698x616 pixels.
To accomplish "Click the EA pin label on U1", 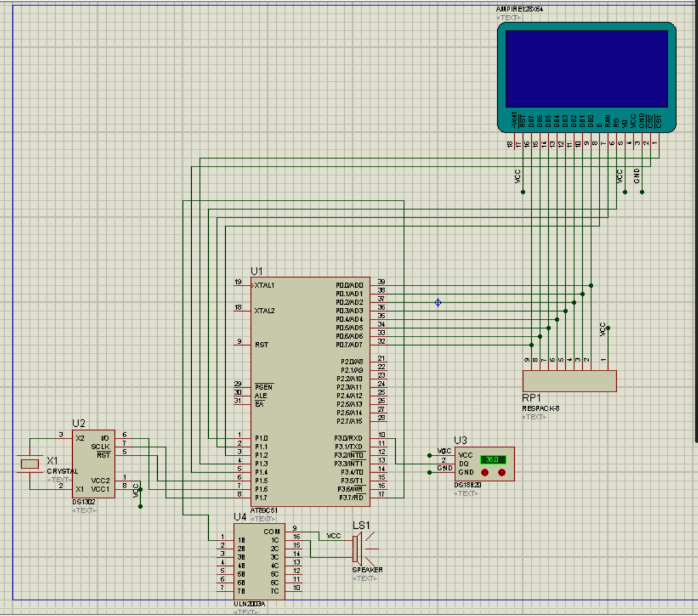I will point(259,405).
